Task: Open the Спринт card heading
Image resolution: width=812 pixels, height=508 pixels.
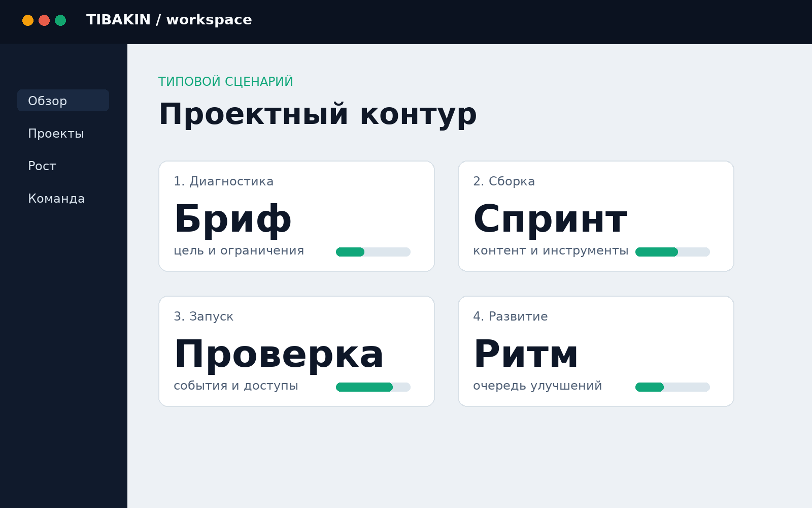Action: pyautogui.click(x=550, y=219)
